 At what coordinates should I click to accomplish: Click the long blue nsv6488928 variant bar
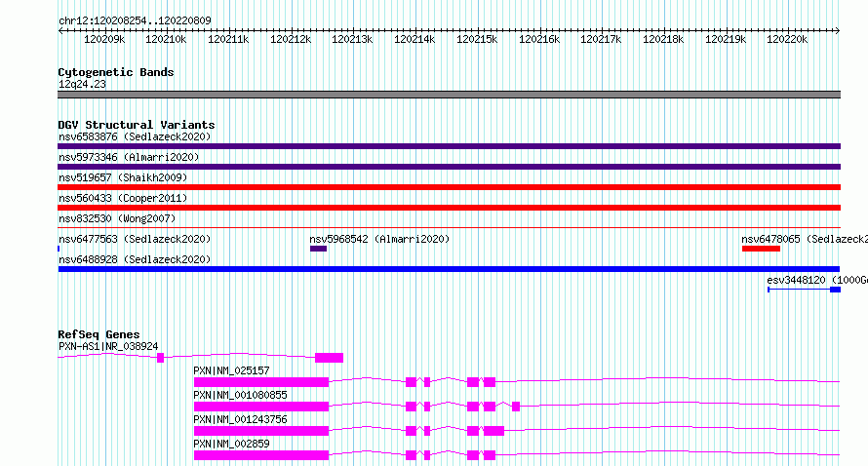pos(449,269)
